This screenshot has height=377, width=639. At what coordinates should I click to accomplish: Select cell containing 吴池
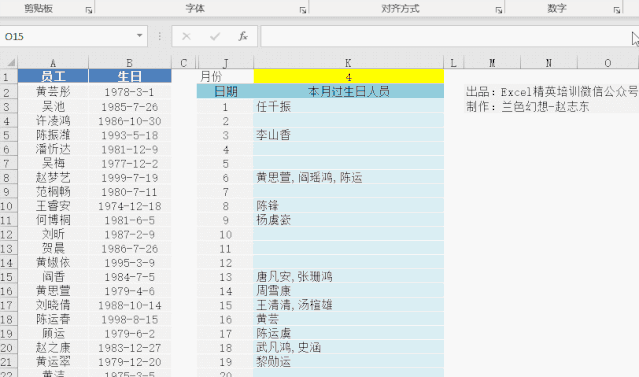pos(53,107)
